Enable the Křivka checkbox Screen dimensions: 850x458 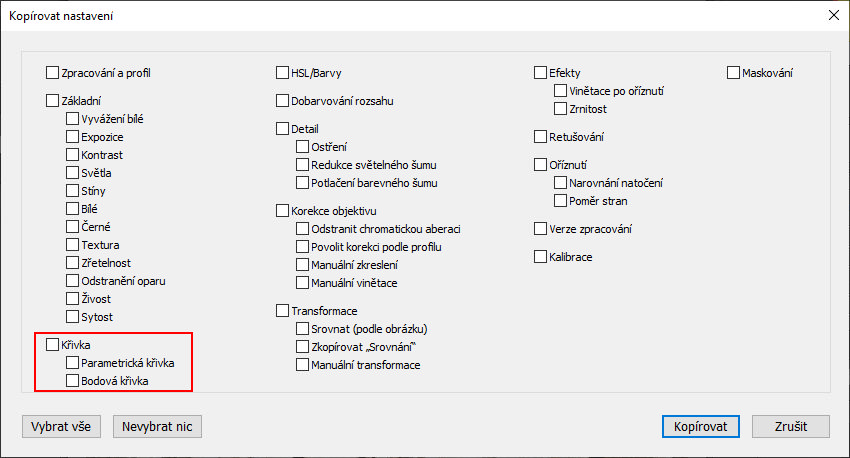tap(53, 345)
